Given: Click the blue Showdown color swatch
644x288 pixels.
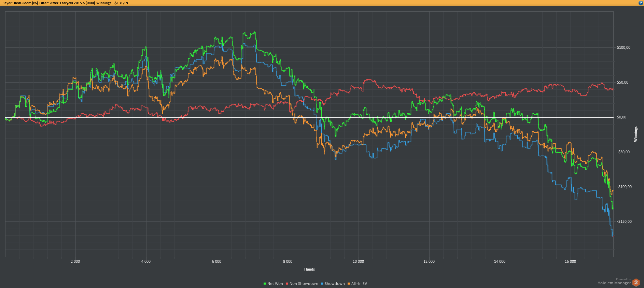Looking at the screenshot, I should (322, 284).
